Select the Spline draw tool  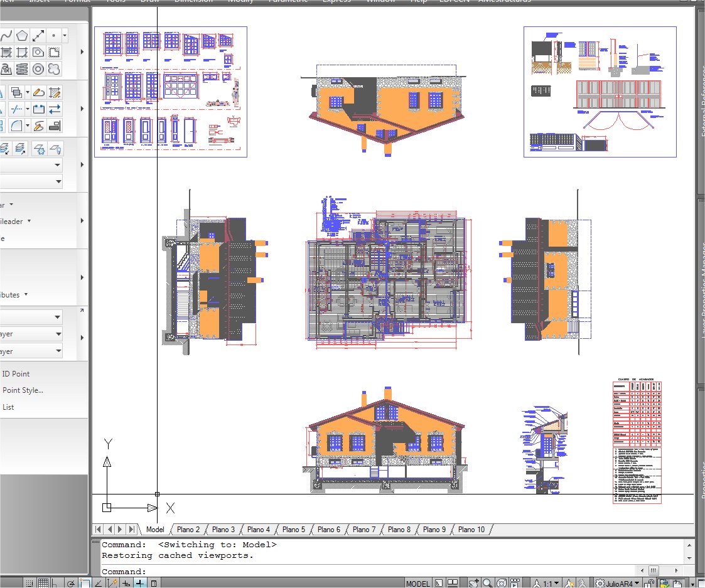pyautogui.click(x=6, y=35)
